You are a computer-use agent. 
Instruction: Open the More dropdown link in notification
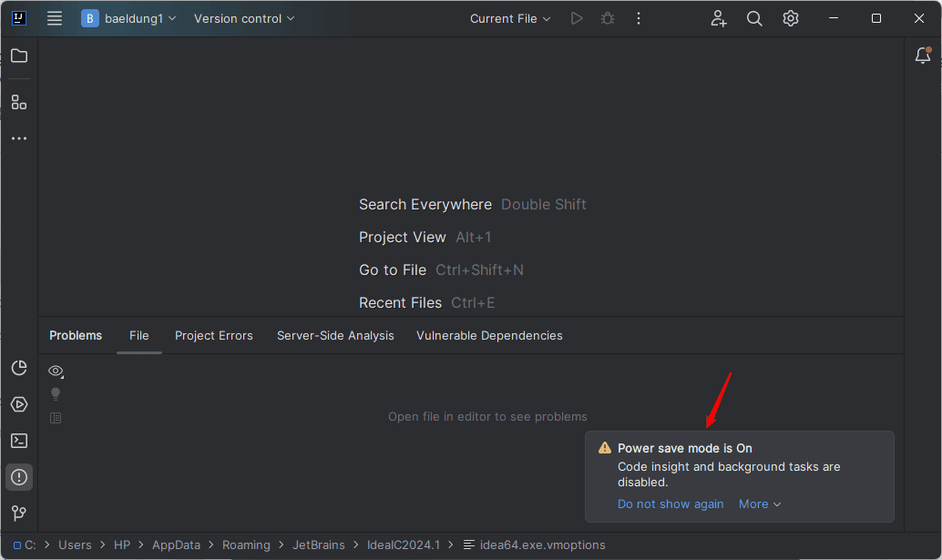click(760, 504)
